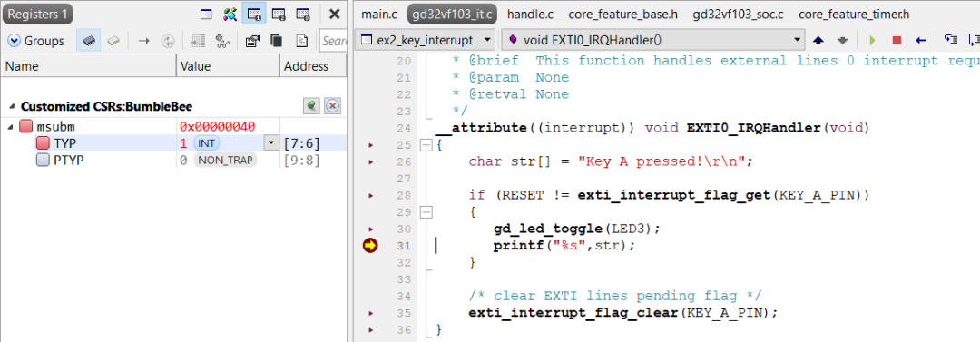Switch to the core_feature_base.h tab

pos(623,14)
